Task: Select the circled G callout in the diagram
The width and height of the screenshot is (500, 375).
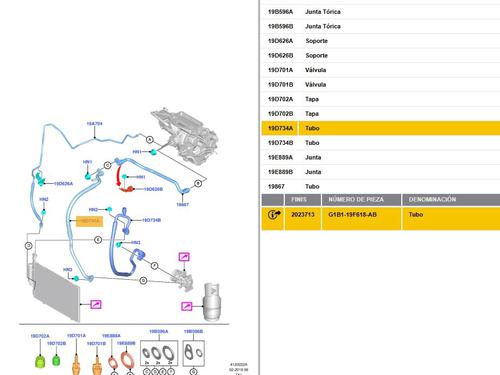Action: tap(143, 281)
